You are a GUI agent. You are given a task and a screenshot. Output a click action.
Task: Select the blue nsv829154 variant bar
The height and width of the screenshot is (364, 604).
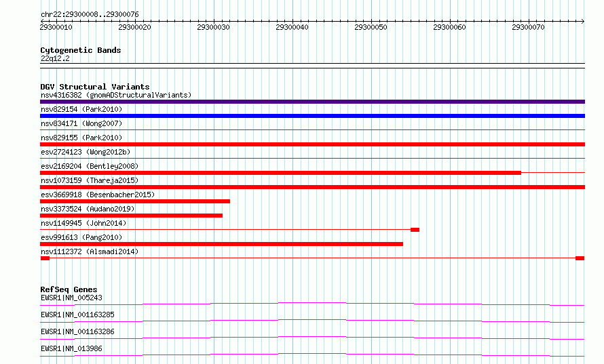(312, 116)
